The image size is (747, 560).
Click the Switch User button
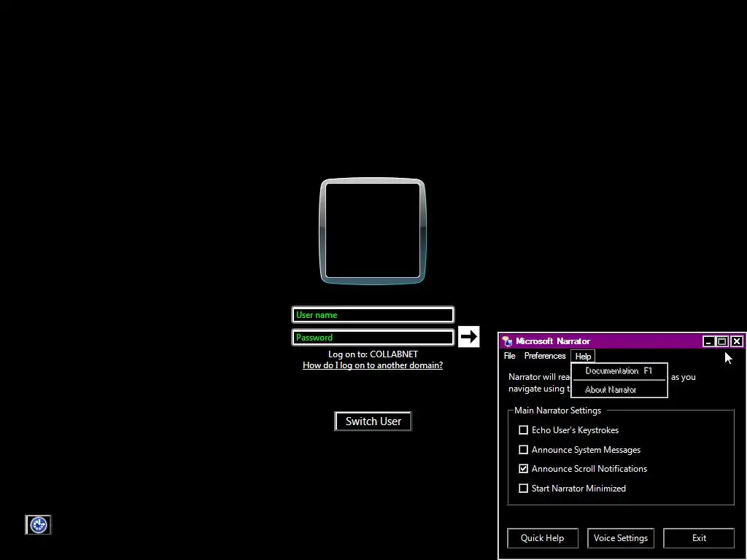373,421
